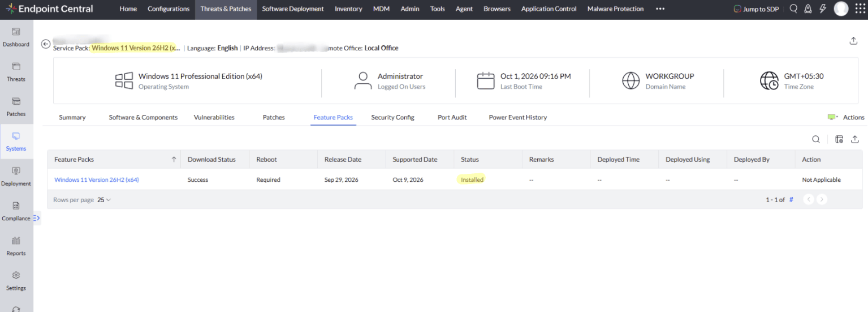Click the Installed status cell
The image size is (868, 312).
[472, 179]
